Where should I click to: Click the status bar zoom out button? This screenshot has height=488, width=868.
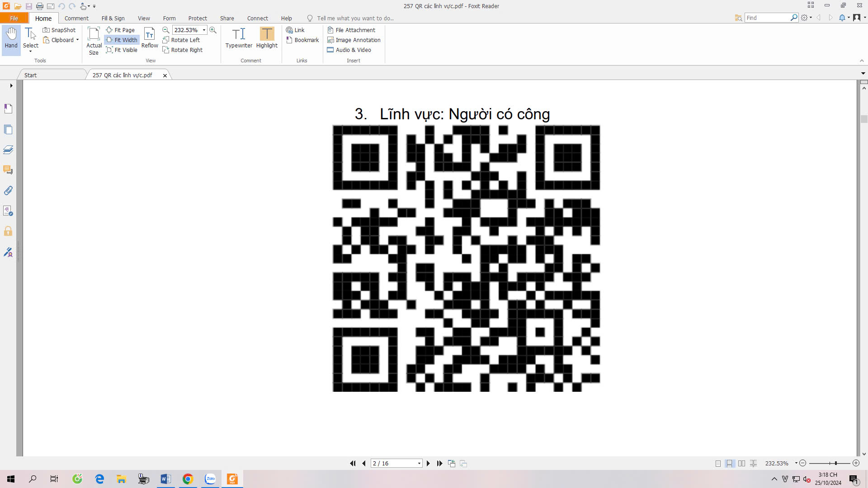click(x=803, y=463)
